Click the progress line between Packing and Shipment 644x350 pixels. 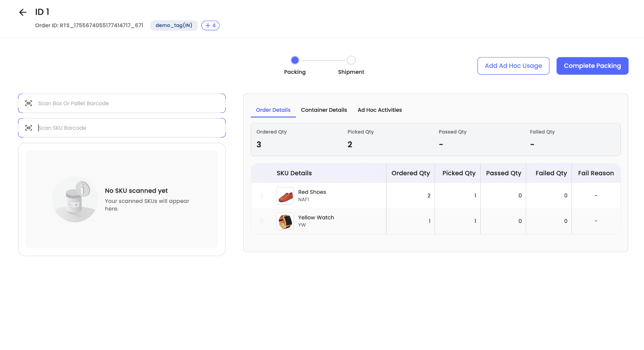pos(323,60)
